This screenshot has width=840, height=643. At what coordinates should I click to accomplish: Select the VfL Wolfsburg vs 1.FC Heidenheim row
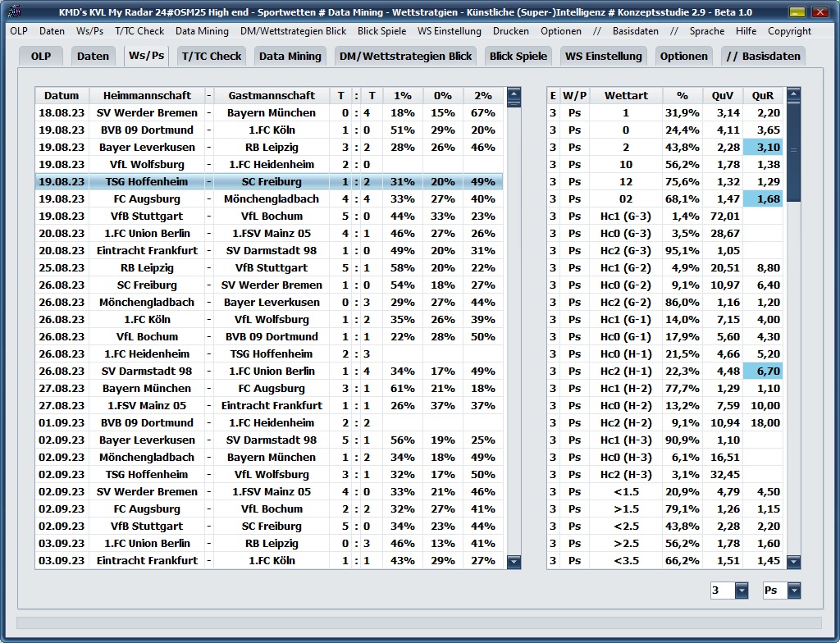pyautogui.click(x=269, y=165)
